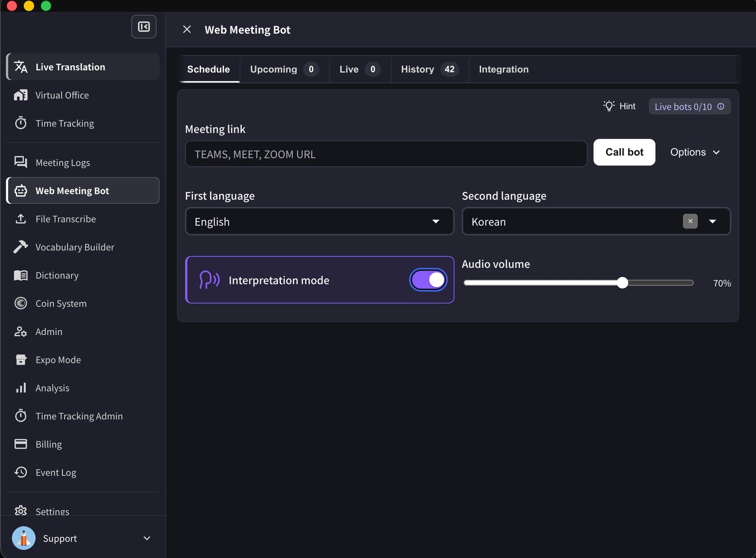Click the Expo Mode storefront icon
Viewport: 756px width, 558px height.
click(x=21, y=360)
